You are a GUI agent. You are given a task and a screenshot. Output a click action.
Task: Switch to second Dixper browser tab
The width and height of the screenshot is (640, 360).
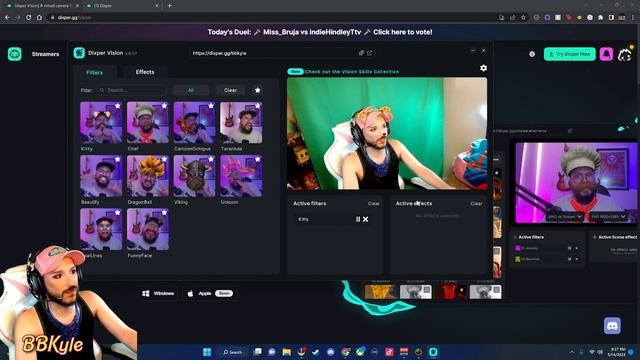122,6
